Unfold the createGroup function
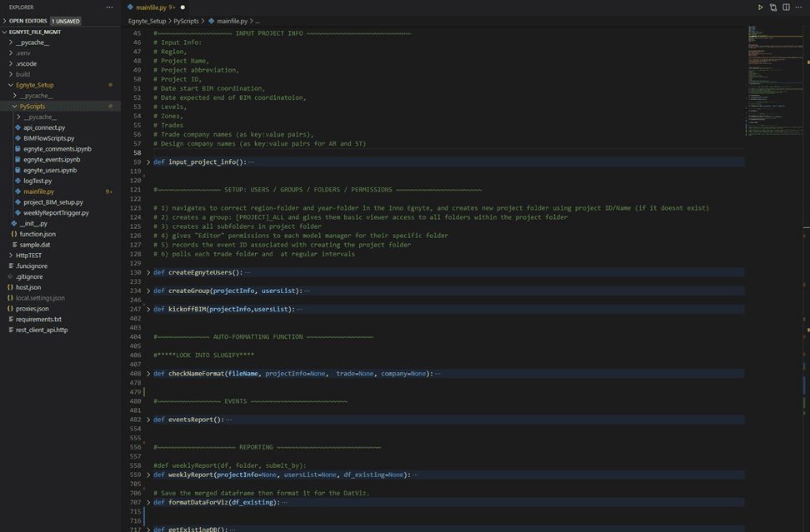Viewport: 810px width, 532px height. coord(148,291)
